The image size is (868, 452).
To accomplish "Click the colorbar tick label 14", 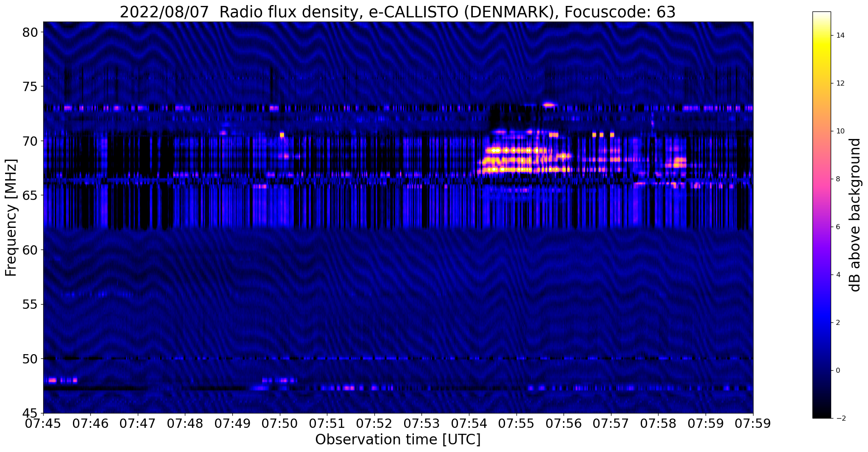I will point(840,36).
